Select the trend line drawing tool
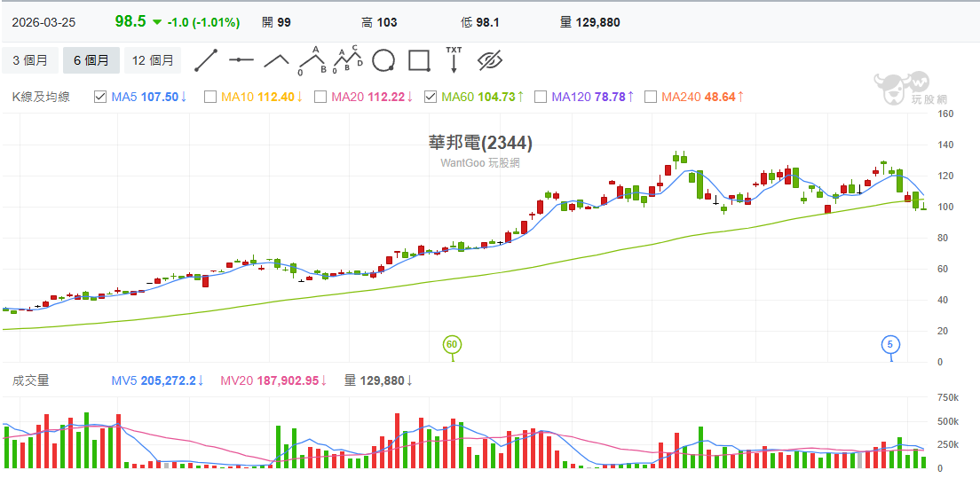 [x=206, y=60]
